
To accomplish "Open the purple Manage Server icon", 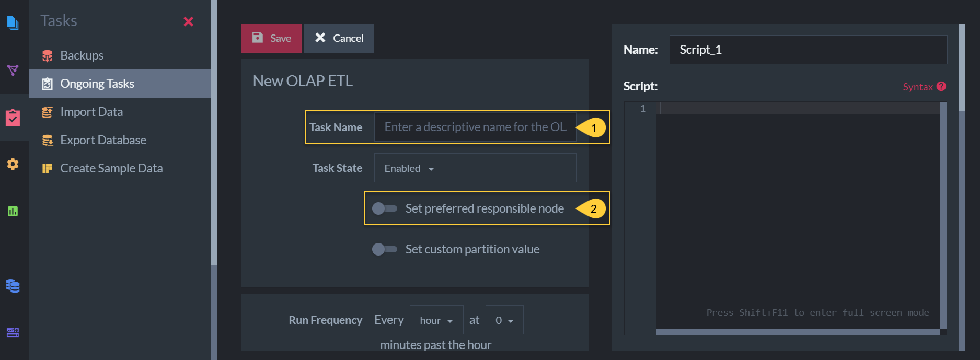I will [x=13, y=332].
